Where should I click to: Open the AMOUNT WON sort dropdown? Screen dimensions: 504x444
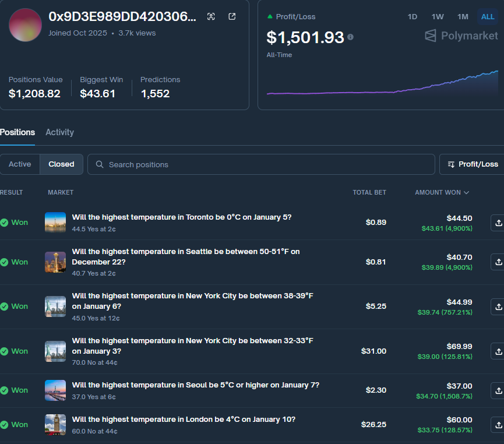pyautogui.click(x=442, y=192)
